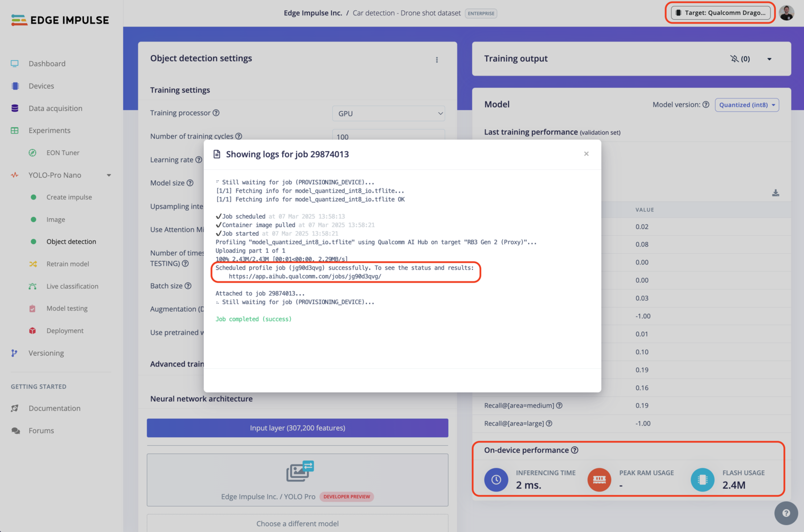Click the inferencing time clock icon
This screenshot has width=804, height=532.
[496, 479]
